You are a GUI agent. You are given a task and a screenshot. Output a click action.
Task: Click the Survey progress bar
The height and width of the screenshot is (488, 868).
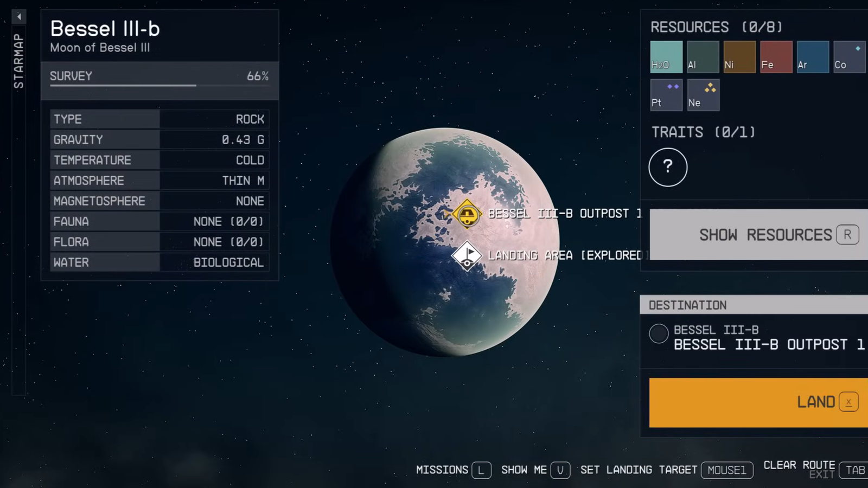(159, 85)
